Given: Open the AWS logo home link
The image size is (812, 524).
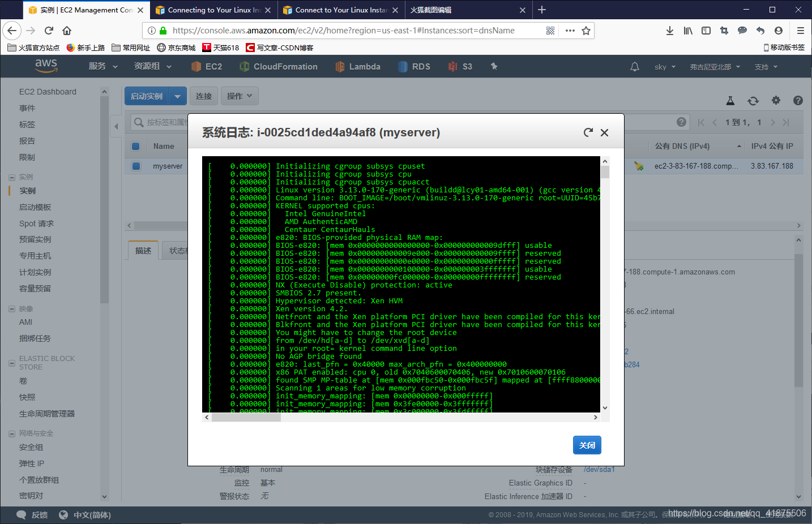Looking at the screenshot, I should (46, 66).
